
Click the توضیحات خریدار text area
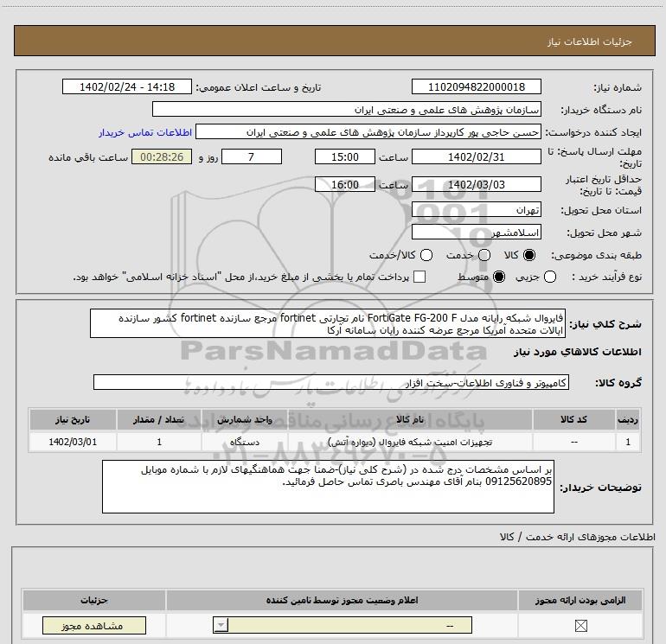click(328, 487)
